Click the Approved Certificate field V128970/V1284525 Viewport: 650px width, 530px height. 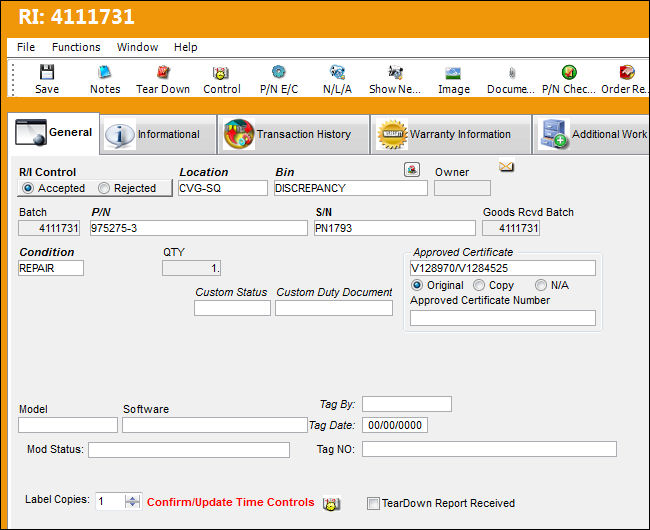[503, 268]
